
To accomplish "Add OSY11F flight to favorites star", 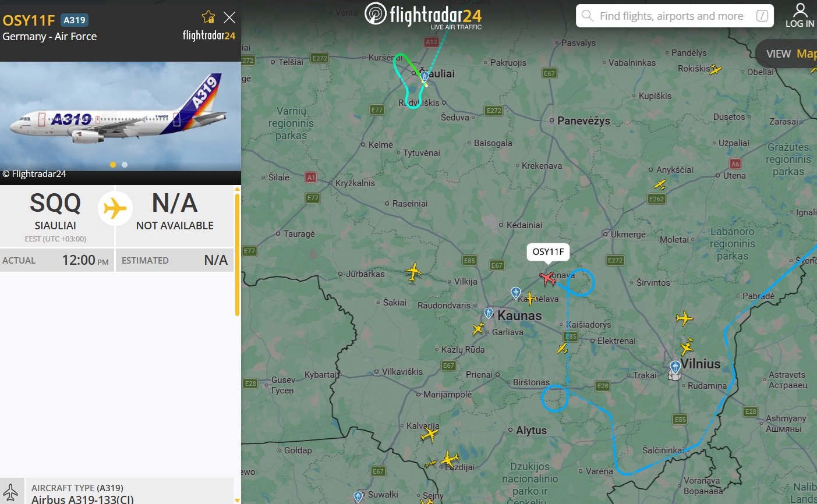I will click(x=208, y=17).
